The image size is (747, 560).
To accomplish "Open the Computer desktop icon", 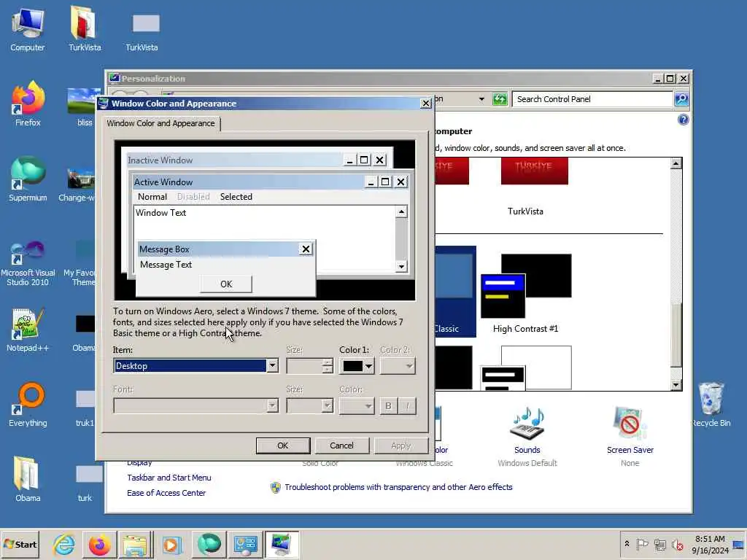I will coord(27,28).
